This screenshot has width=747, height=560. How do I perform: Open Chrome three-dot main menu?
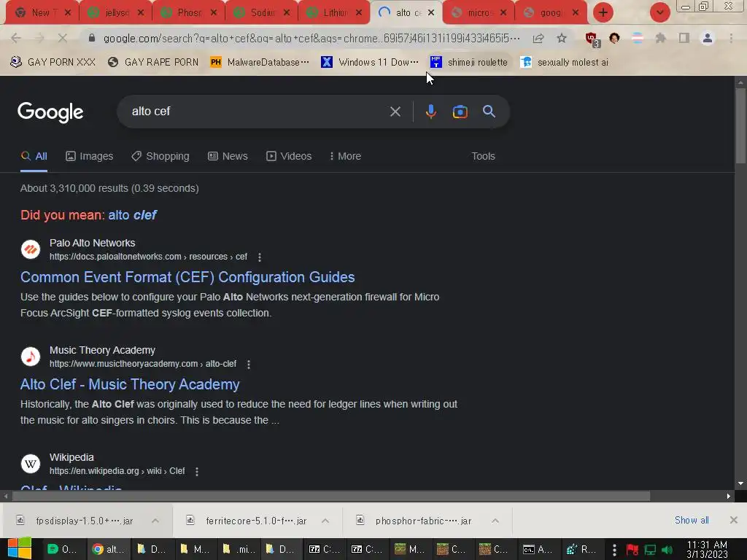coord(731,38)
